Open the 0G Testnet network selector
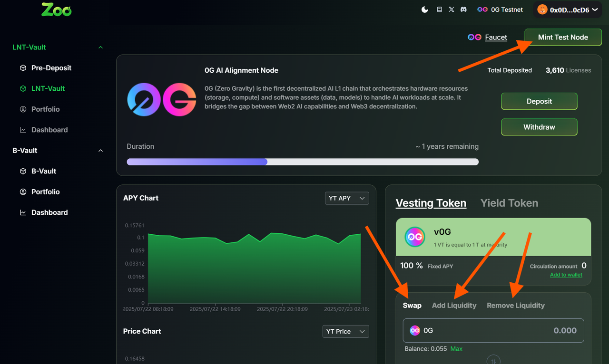The height and width of the screenshot is (364, 609). (500, 10)
